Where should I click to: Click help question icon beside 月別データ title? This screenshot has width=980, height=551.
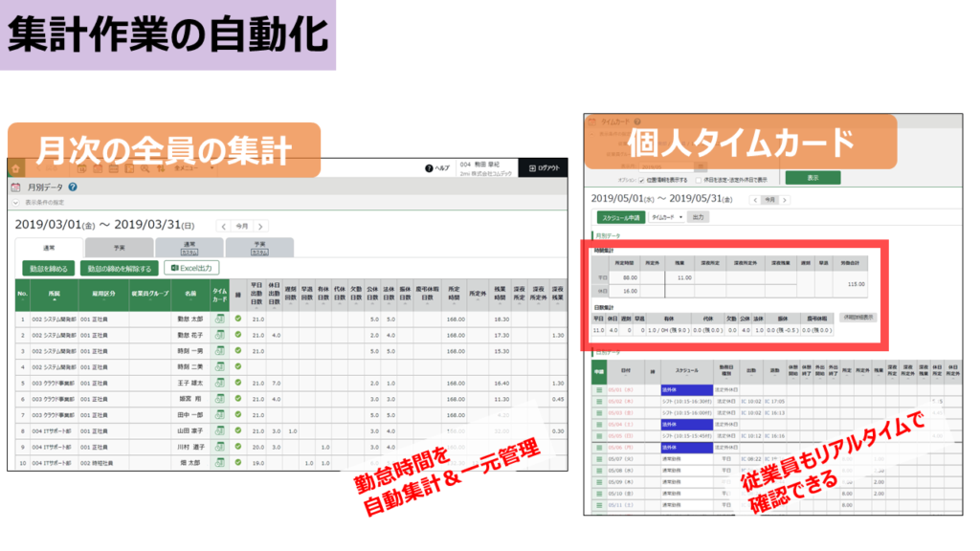tap(73, 187)
